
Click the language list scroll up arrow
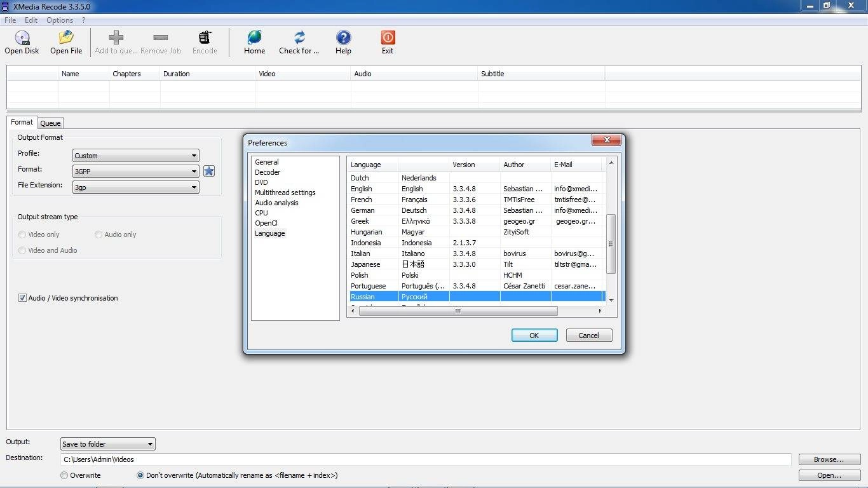point(611,163)
